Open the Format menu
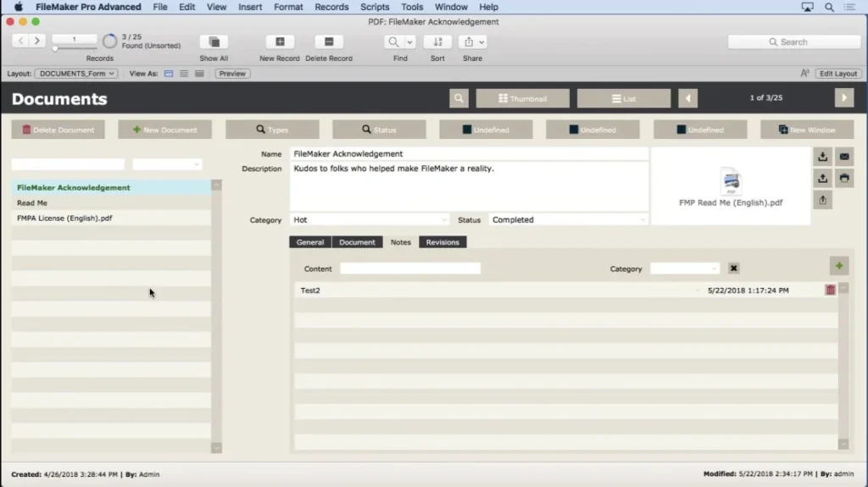Viewport: 868px width, 487px height. 288,7
